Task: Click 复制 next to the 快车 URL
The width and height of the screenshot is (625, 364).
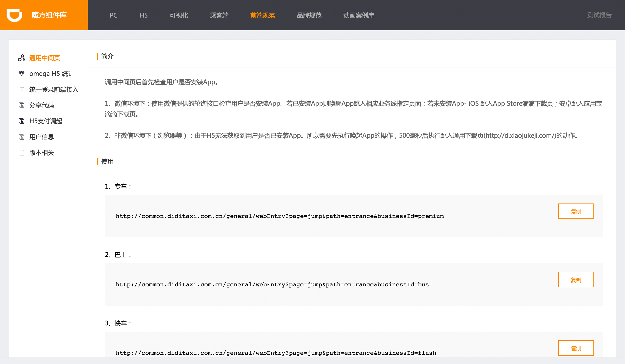Action: (x=576, y=348)
